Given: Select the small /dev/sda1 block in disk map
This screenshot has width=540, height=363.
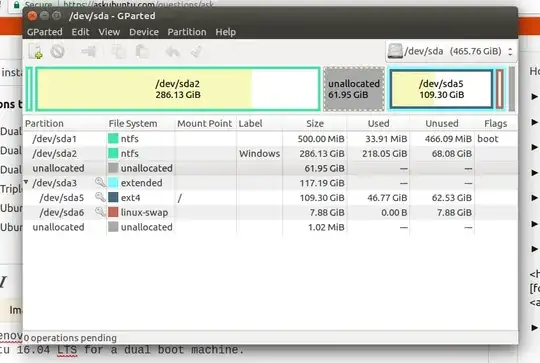Looking at the screenshot, I should click(29, 89).
